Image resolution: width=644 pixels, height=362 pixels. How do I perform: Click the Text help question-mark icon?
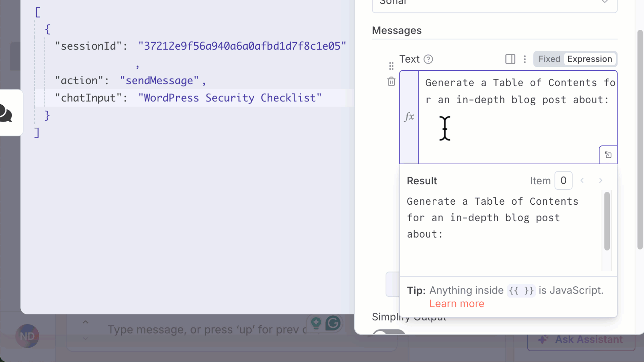coord(428,59)
